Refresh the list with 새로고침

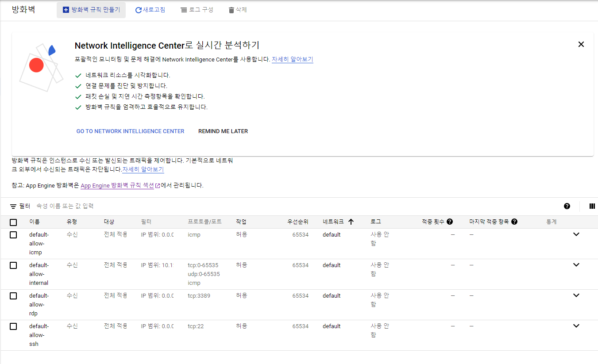point(150,10)
